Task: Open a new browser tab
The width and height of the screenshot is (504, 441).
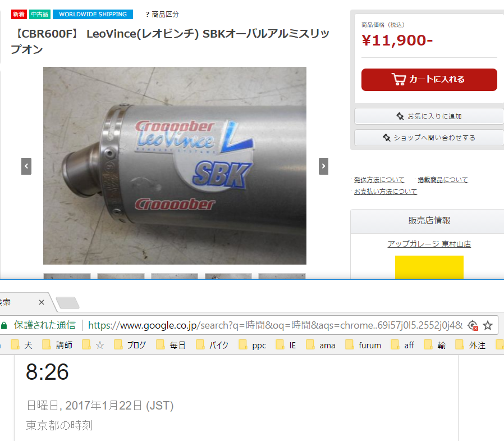Action: coord(67,303)
